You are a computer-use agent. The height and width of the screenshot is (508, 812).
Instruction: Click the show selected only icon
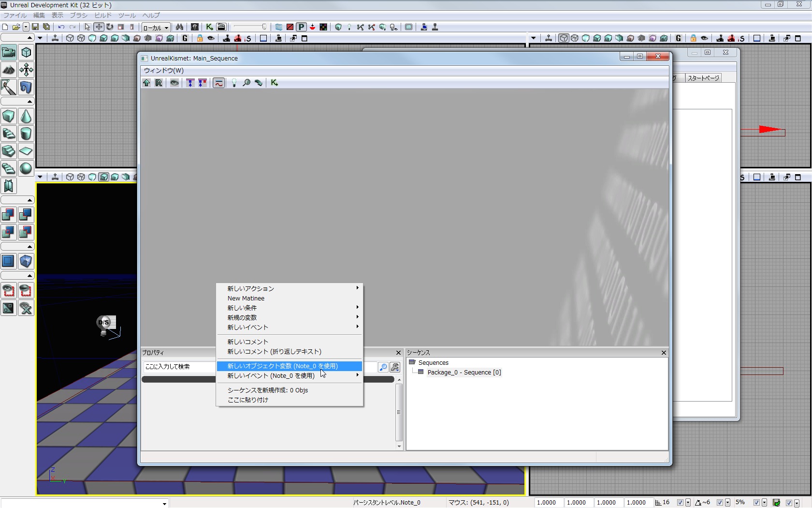pyautogui.click(x=9, y=290)
